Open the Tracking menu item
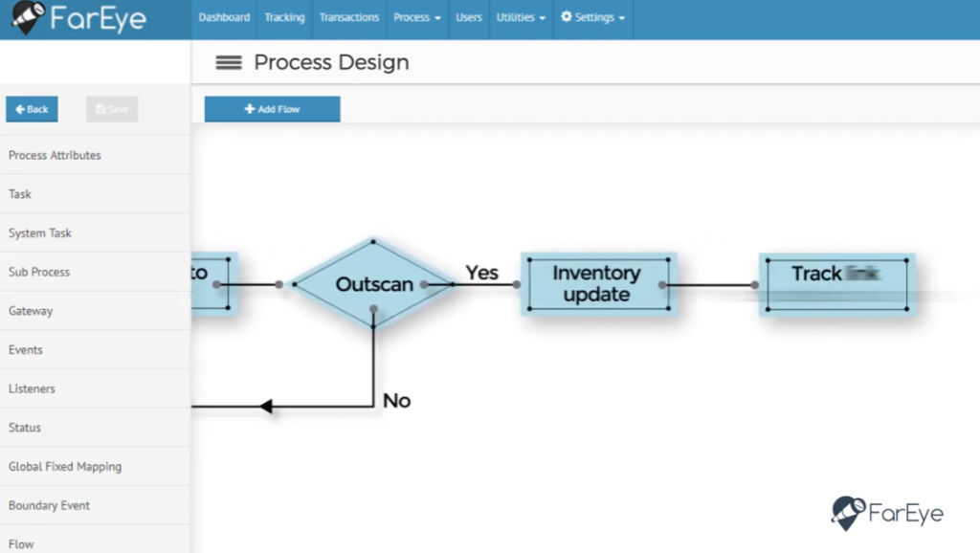The width and height of the screenshot is (980, 553). (x=284, y=17)
